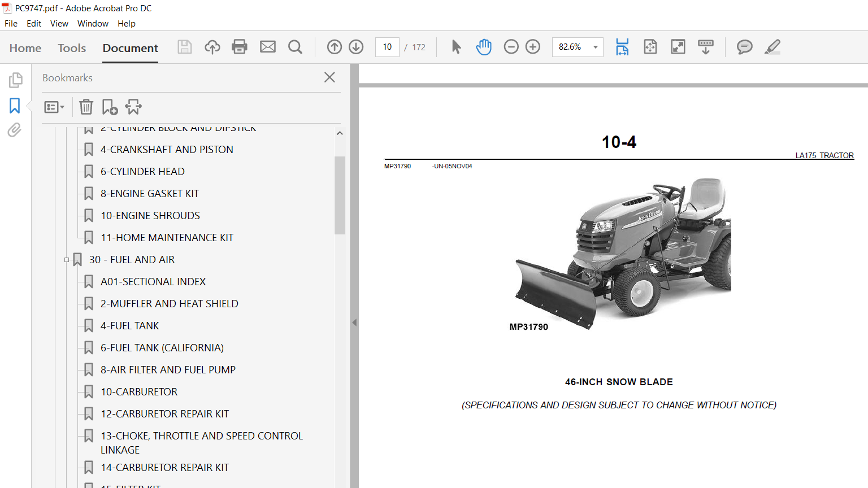This screenshot has height=488, width=868.
Task: Open the Find text search magnifier
Action: pos(295,47)
